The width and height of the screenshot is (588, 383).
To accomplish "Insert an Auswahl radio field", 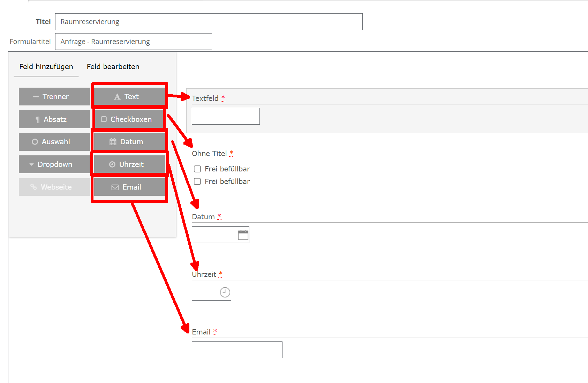I will [x=54, y=142].
